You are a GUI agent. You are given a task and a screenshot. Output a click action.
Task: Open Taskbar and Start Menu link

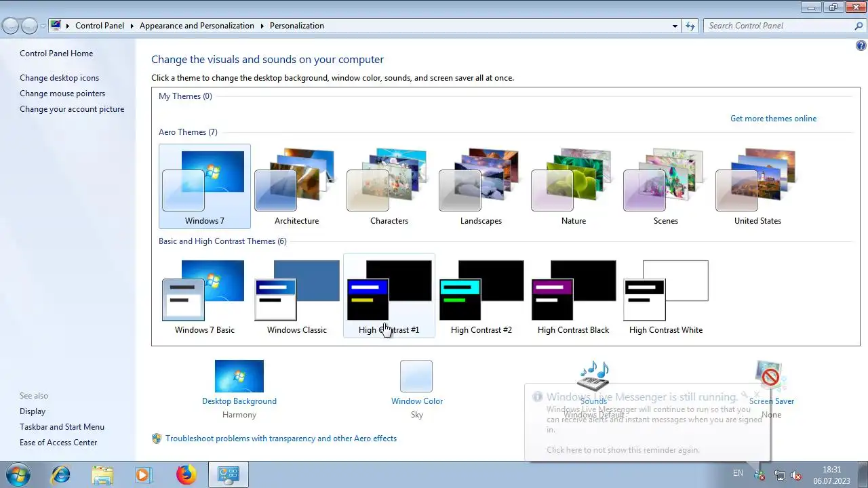click(62, 427)
